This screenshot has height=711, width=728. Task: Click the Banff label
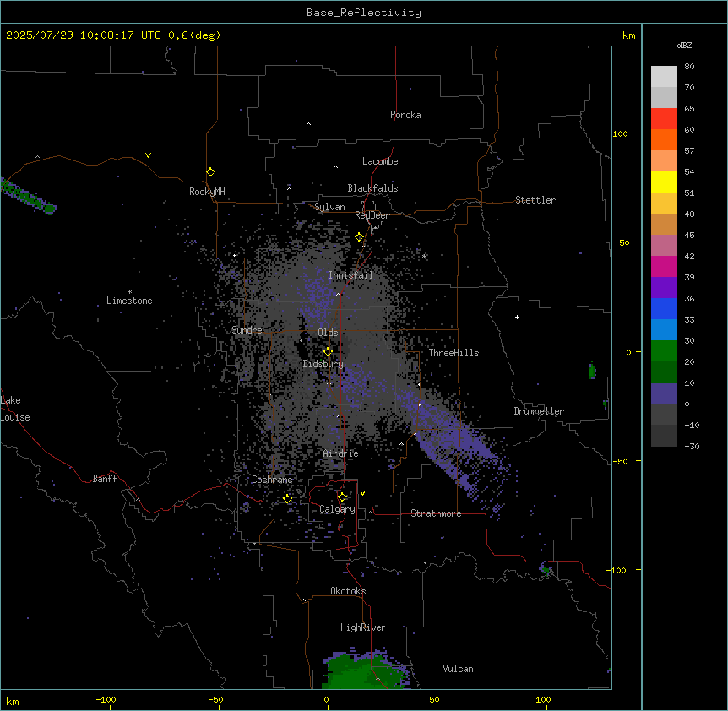pyautogui.click(x=105, y=479)
